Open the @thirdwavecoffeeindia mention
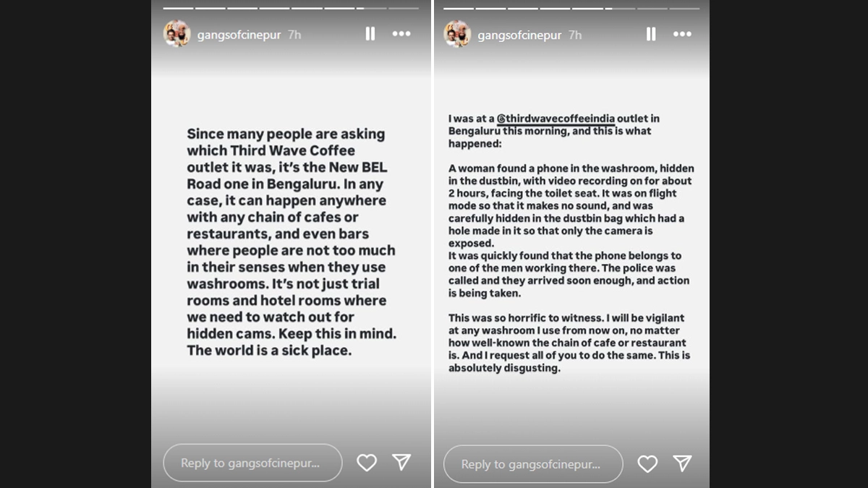This screenshot has height=488, width=868. click(x=556, y=119)
